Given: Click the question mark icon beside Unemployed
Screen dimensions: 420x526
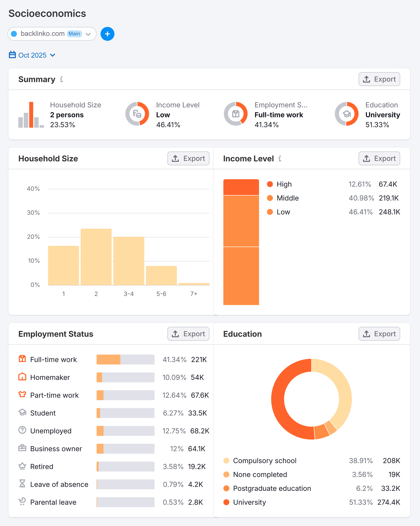Looking at the screenshot, I should pyautogui.click(x=22, y=431).
